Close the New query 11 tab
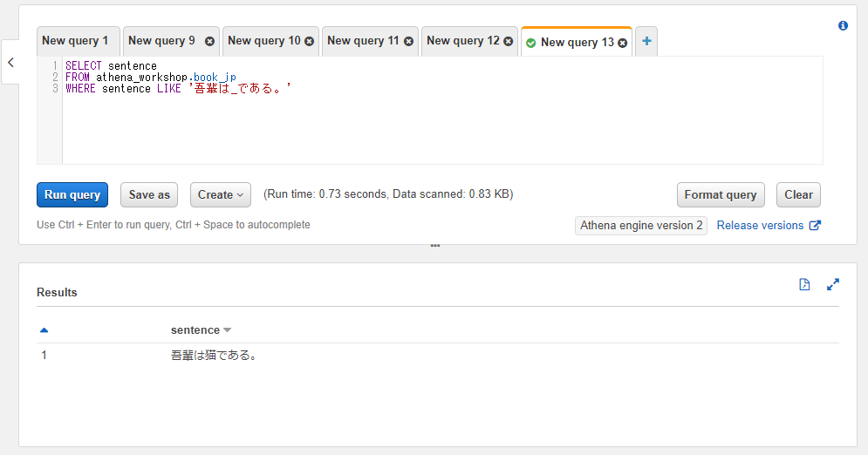Screen dimensions: 868x455 point(408,41)
